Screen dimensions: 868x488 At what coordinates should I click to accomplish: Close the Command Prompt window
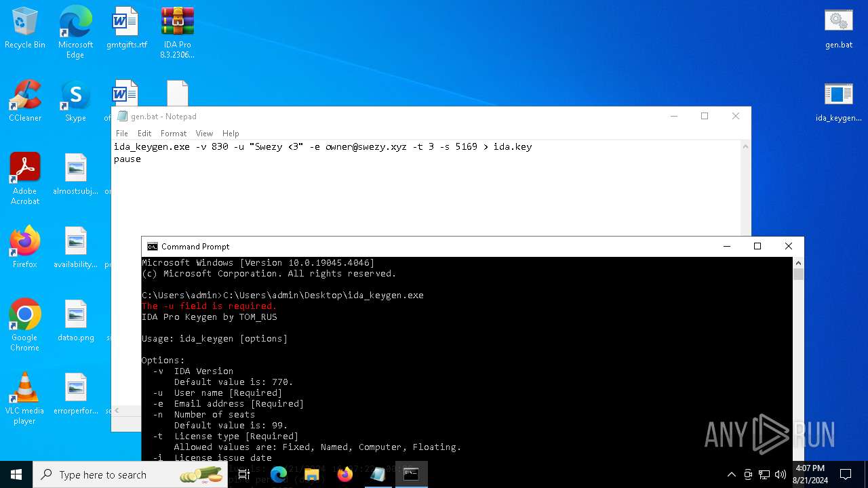[789, 246]
